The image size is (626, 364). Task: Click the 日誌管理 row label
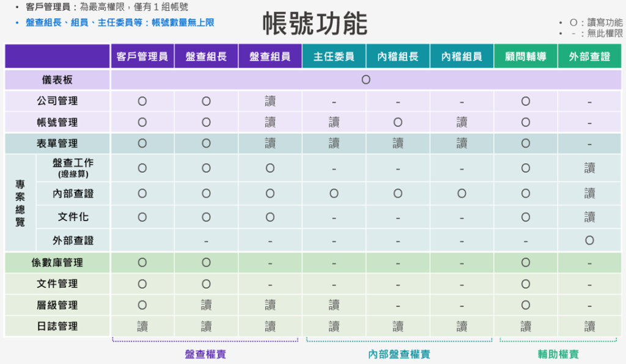[57, 326]
